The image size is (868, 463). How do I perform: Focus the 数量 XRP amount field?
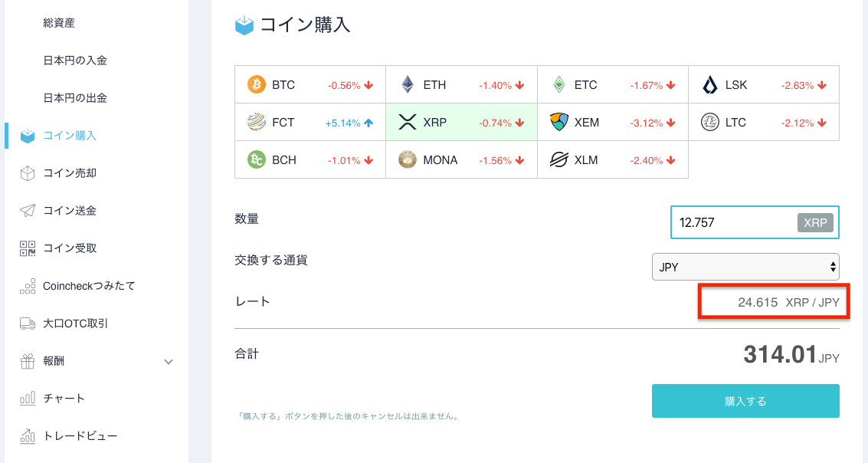pos(755,222)
